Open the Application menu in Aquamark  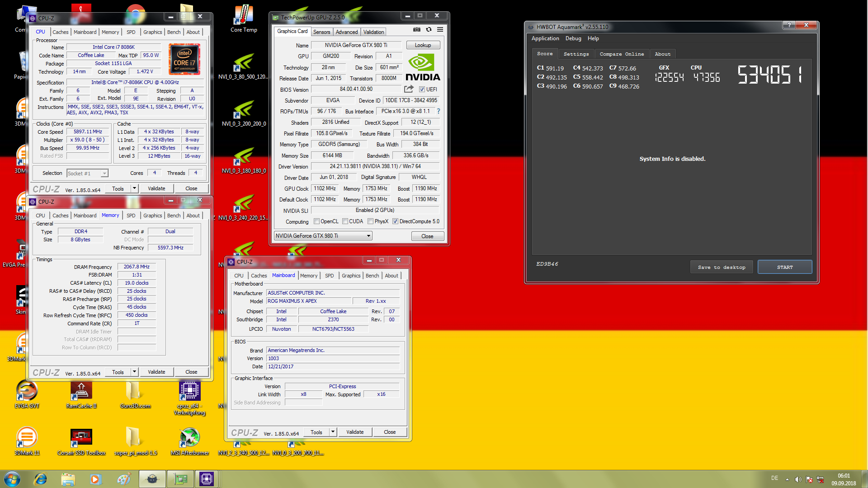[545, 38]
